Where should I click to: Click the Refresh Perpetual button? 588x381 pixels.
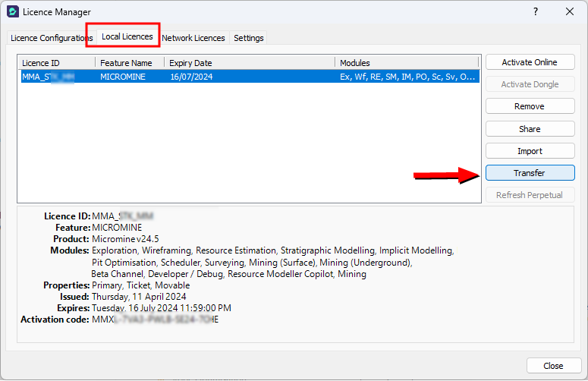click(x=530, y=195)
